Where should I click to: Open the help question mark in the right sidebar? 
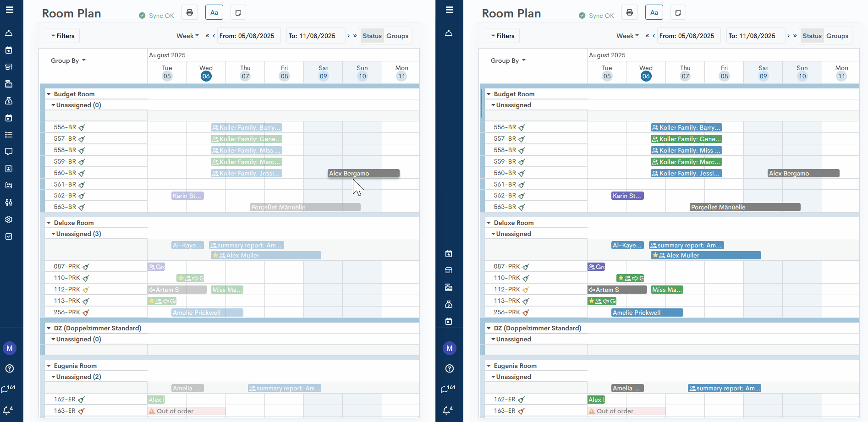[x=449, y=368]
